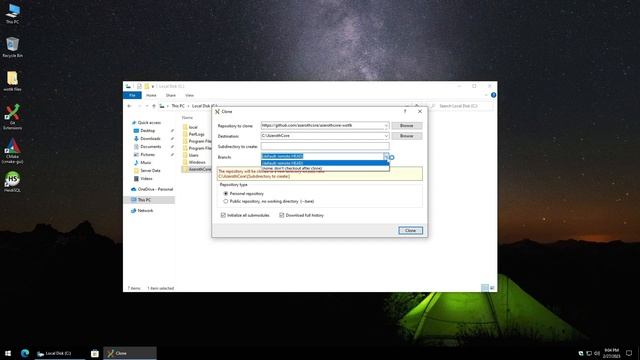Click This PC in address breadcrumb
Image resolution: width=640 pixels, height=360 pixels.
pyautogui.click(x=178, y=106)
